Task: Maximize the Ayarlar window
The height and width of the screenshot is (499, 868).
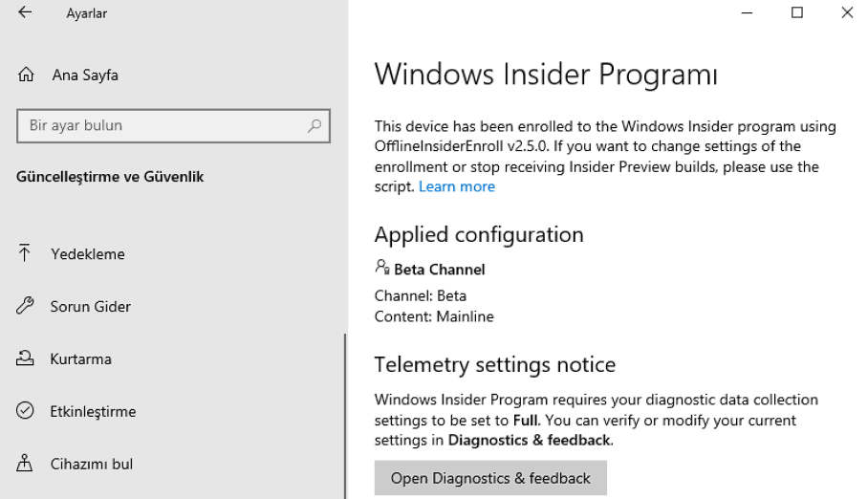Action: coord(796,12)
